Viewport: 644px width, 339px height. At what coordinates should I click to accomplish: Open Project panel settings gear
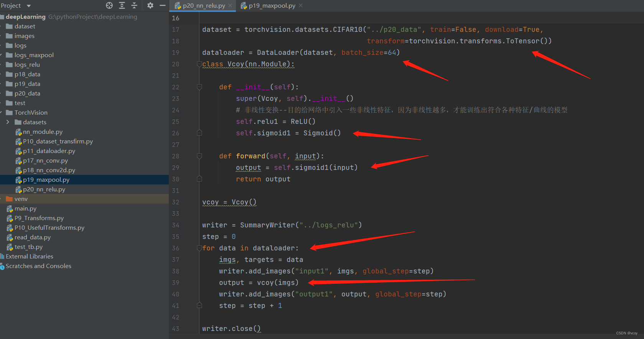click(x=150, y=5)
